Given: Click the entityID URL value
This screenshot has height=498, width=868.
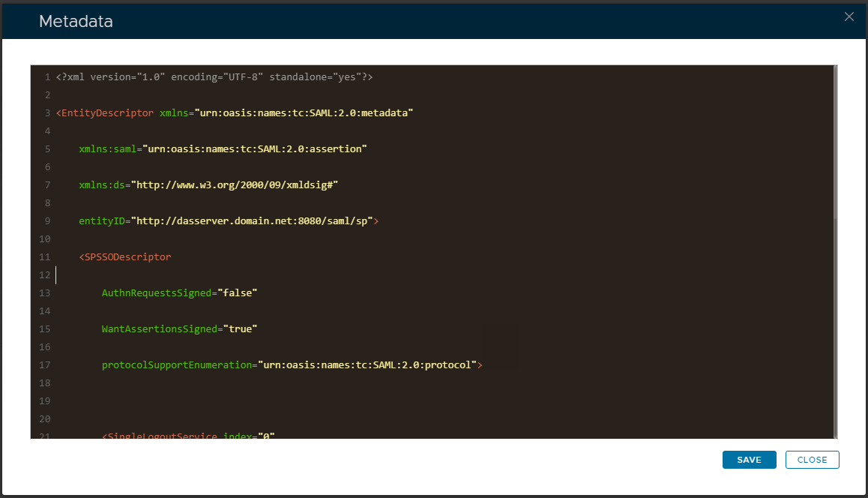Looking at the screenshot, I should tap(252, 221).
